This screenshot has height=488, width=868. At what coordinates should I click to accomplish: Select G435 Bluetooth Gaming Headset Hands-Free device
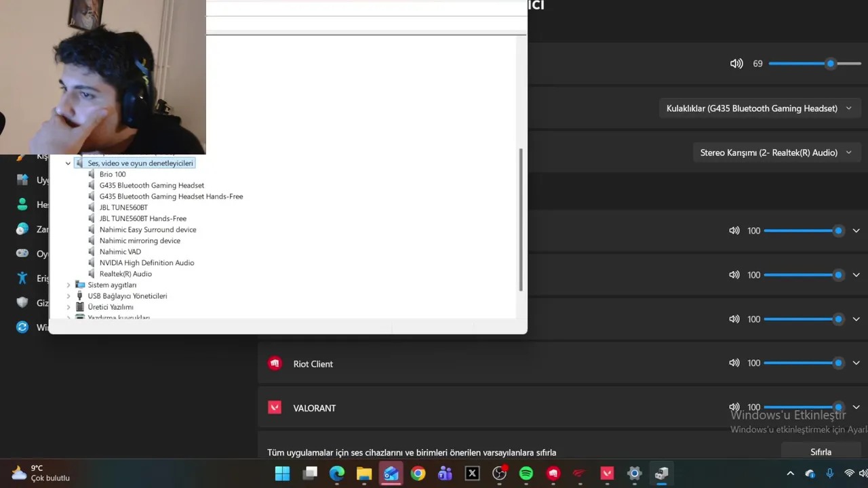171,197
